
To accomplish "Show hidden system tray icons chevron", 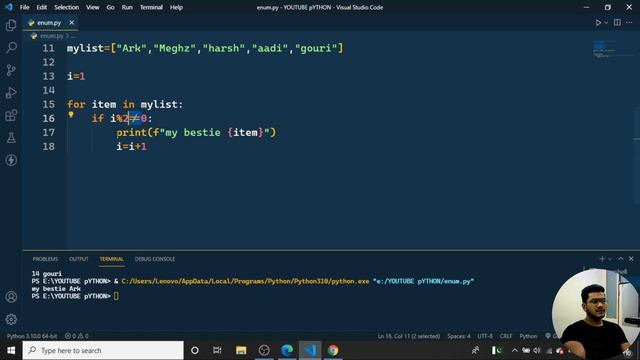I will pyautogui.click(x=515, y=351).
